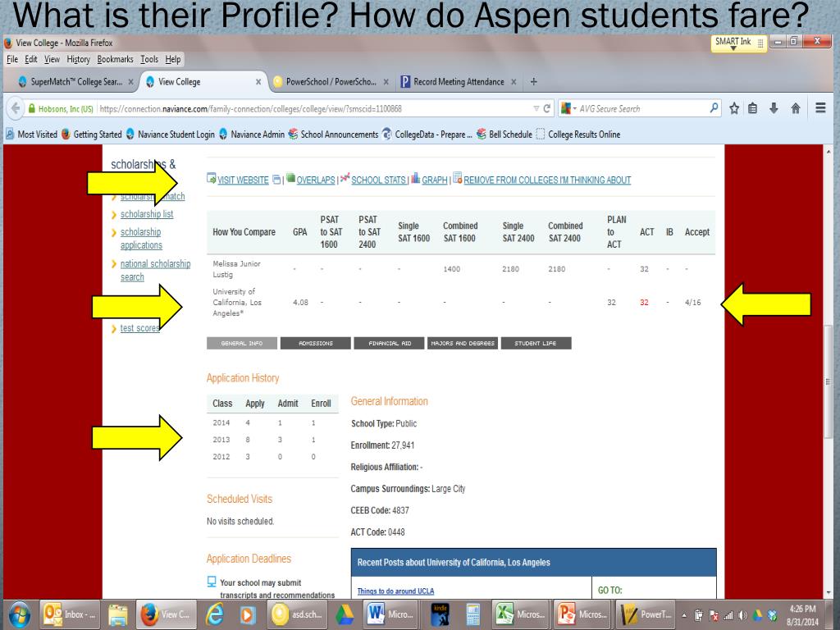Select the Admissions button
Screen dimensions: 840x630
[x=316, y=343]
